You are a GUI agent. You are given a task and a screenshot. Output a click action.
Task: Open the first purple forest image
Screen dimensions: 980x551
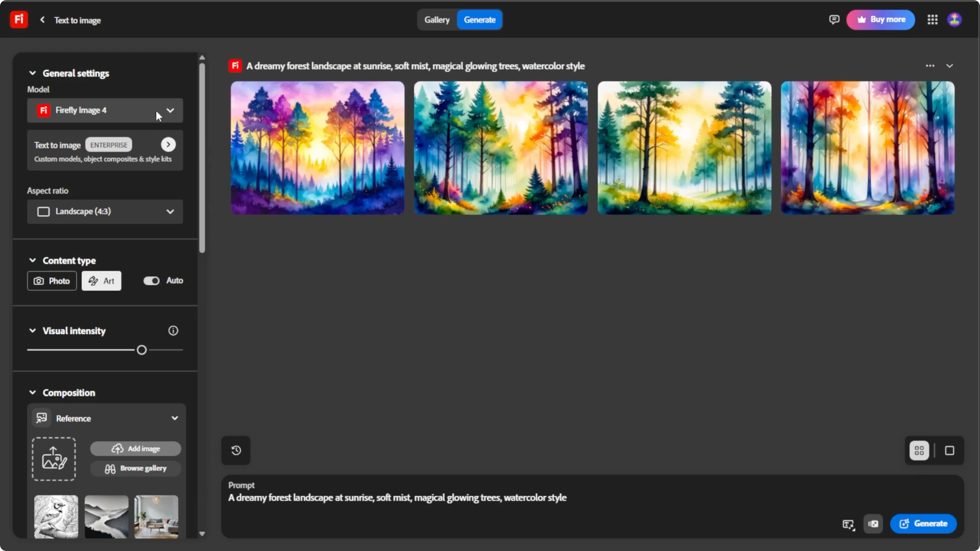pyautogui.click(x=317, y=148)
